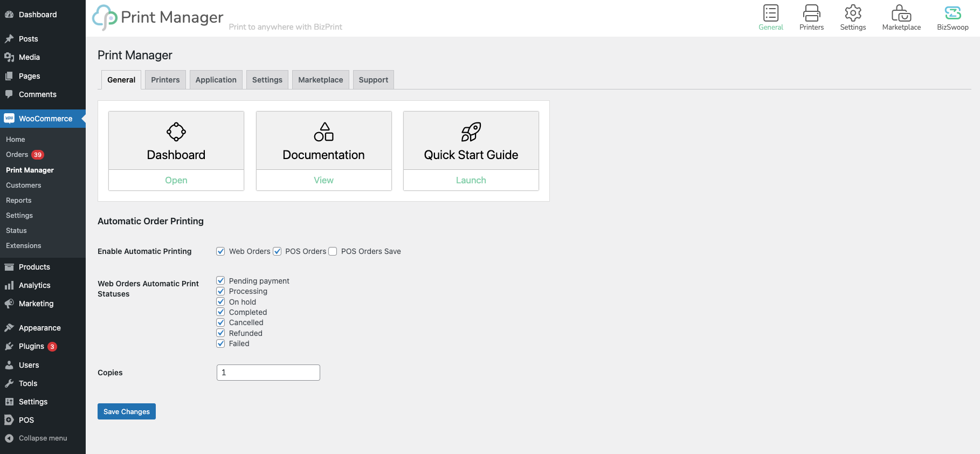The width and height of the screenshot is (980, 454).
Task: Click Launch under Quick Start Guide
Action: (471, 180)
